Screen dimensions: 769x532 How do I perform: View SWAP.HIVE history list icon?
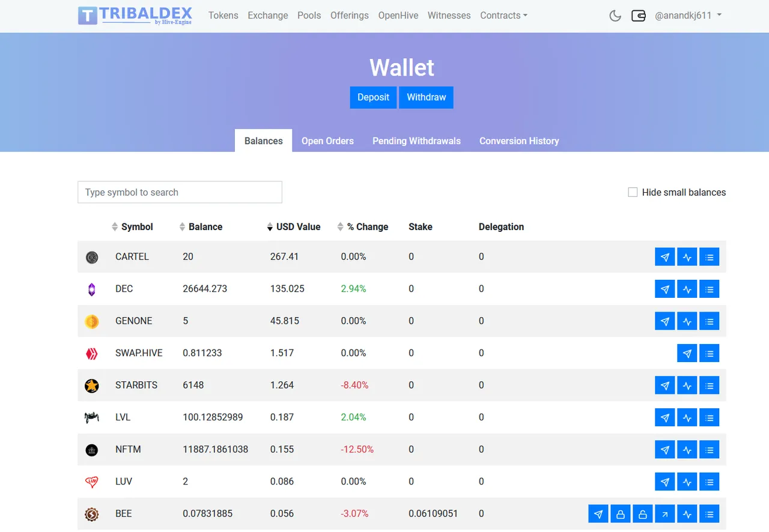coord(710,353)
